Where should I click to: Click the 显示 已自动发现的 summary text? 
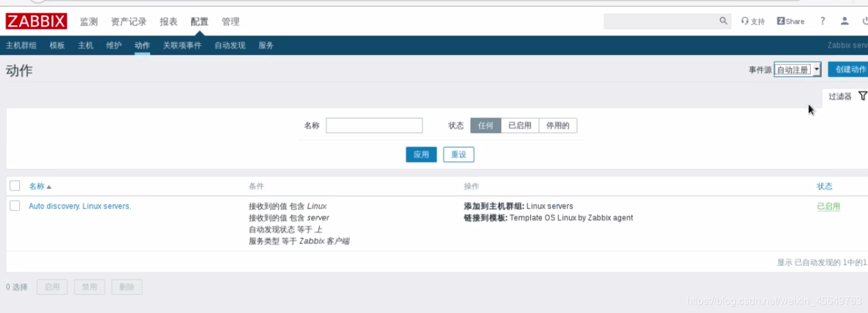point(822,262)
